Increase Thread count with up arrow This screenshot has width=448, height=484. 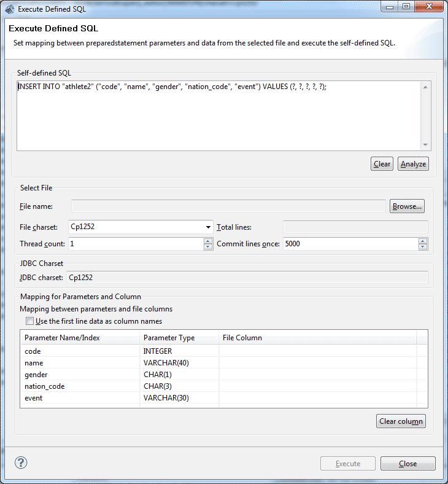208,241
